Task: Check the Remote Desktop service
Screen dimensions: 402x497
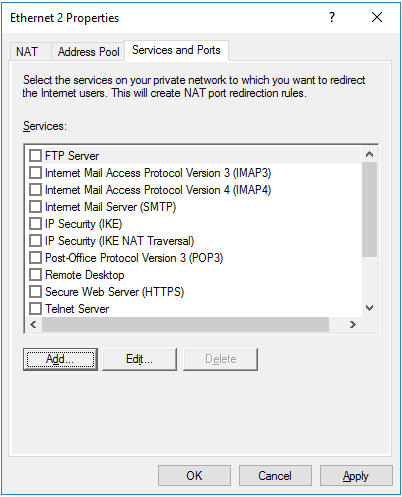Action: (35, 275)
